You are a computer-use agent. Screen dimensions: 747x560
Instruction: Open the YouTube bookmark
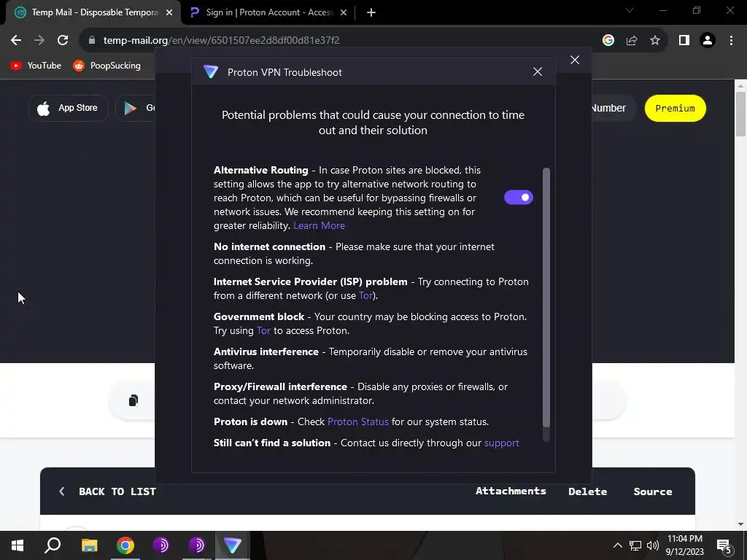[x=36, y=66]
